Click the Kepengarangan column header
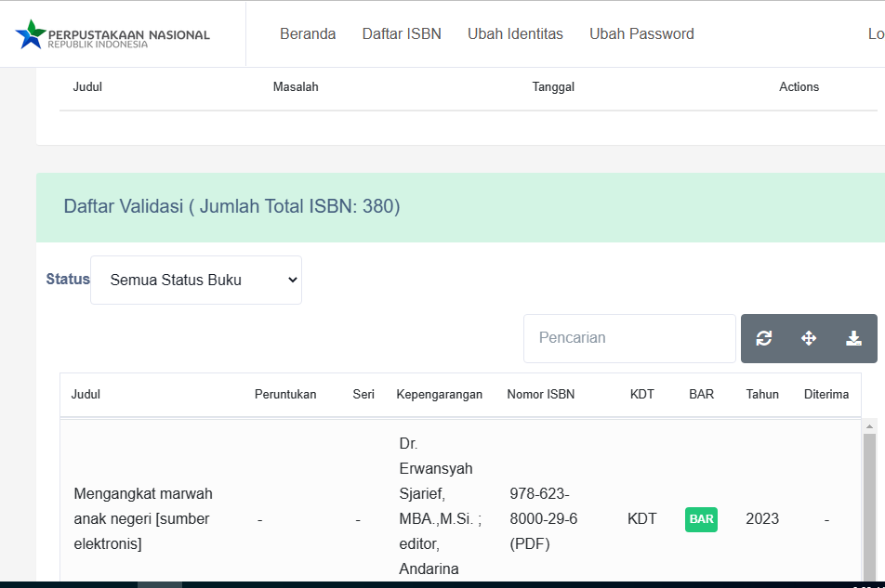Screen dimensions: 885x588 click(x=439, y=394)
